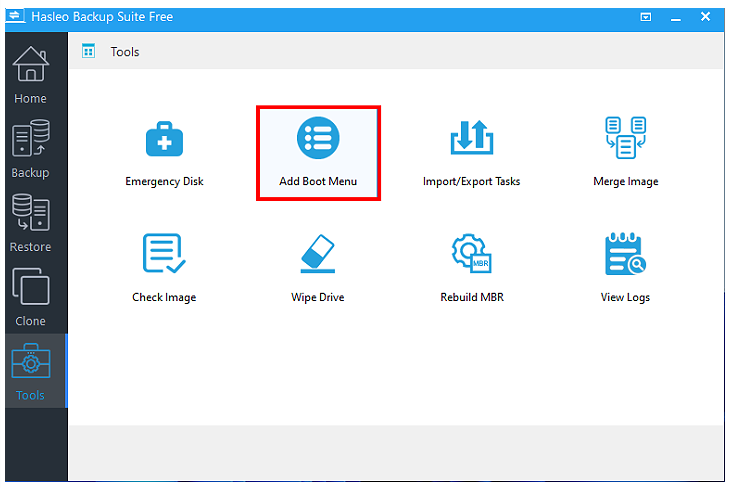Click the Add Boot Menu label
This screenshot has height=488, width=736.
pyautogui.click(x=318, y=181)
